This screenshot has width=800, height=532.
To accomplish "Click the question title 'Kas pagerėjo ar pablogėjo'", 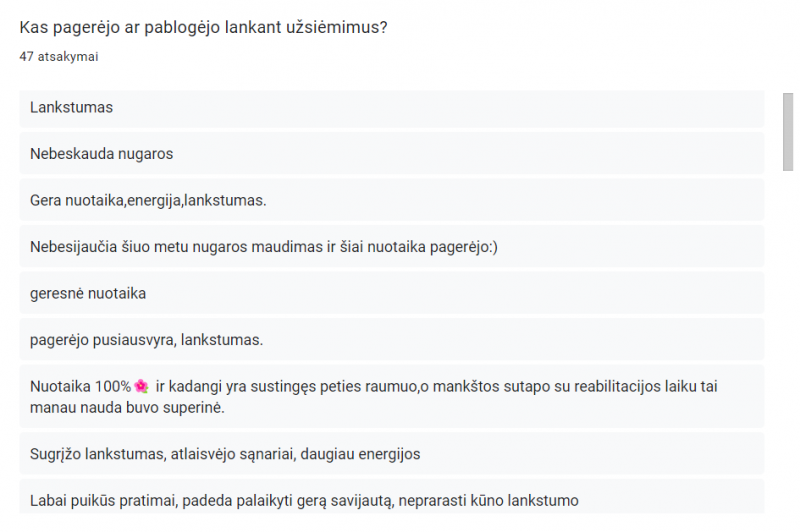I will point(203,27).
